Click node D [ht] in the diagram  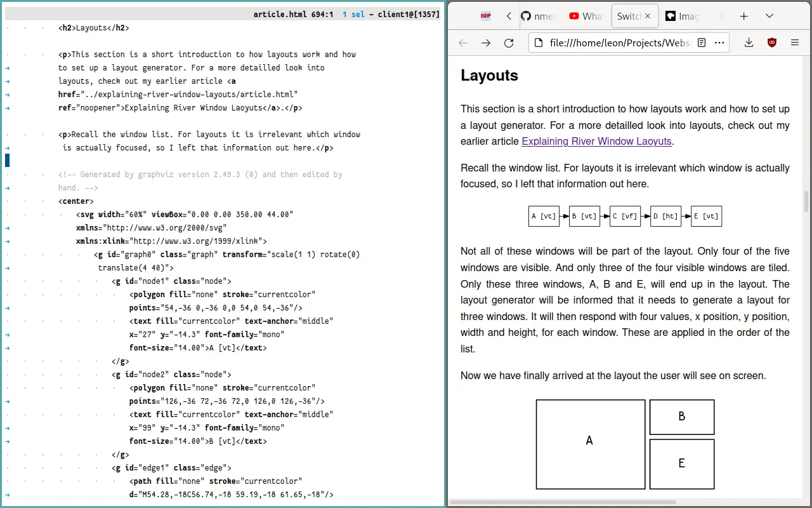coord(665,216)
